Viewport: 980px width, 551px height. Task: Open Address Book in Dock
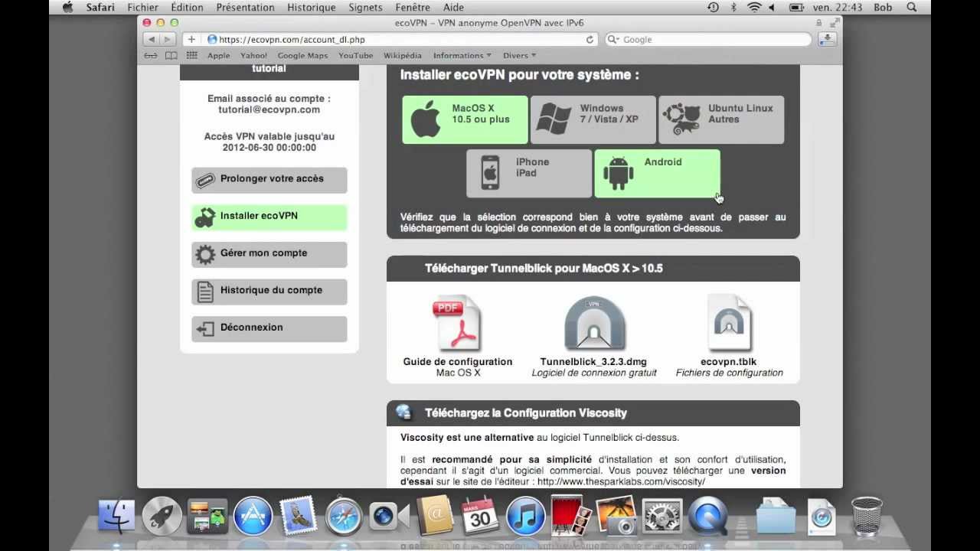point(435,516)
